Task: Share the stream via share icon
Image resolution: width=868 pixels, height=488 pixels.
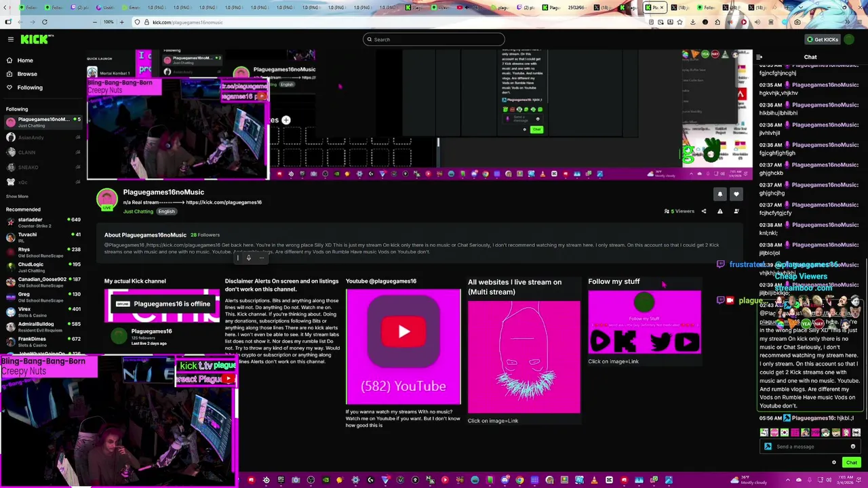Action: [x=703, y=211]
